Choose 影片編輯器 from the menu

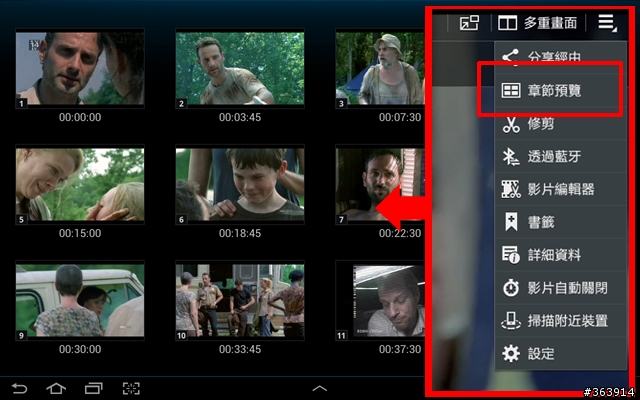pyautogui.click(x=560, y=189)
